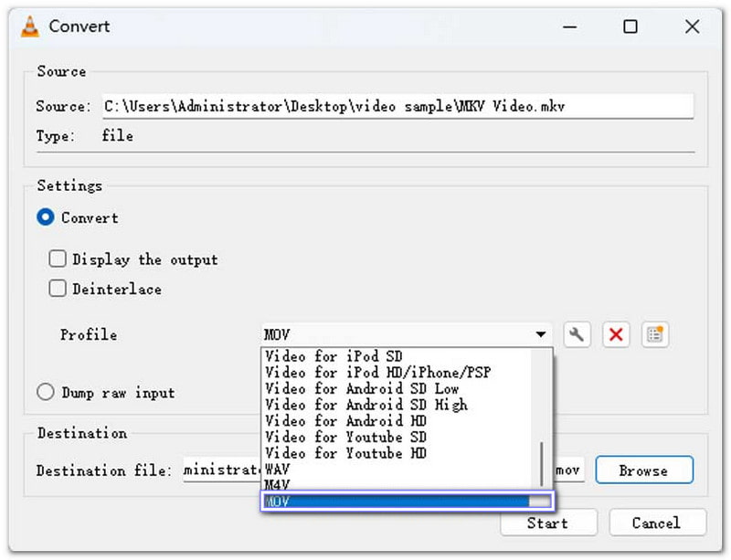This screenshot has width=731, height=560.
Task: Choose Video for iPod SD profile
Action: tap(397, 356)
